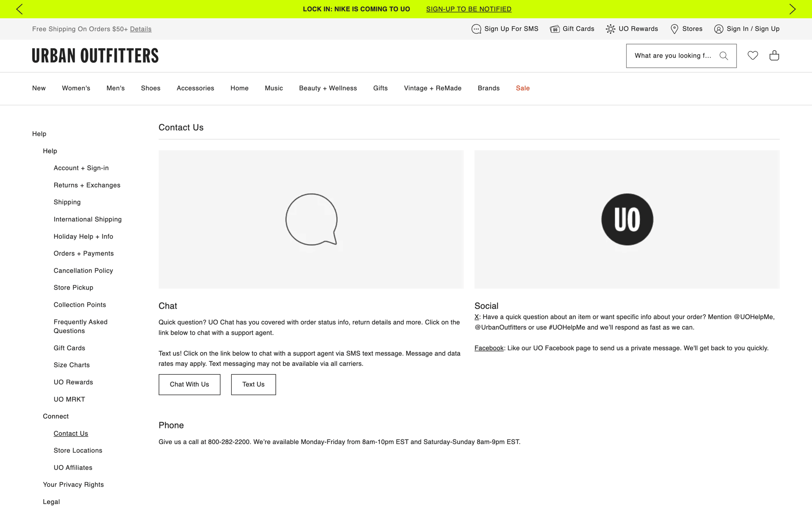Select International Shipping in sidebar
812x508 pixels.
click(88, 219)
